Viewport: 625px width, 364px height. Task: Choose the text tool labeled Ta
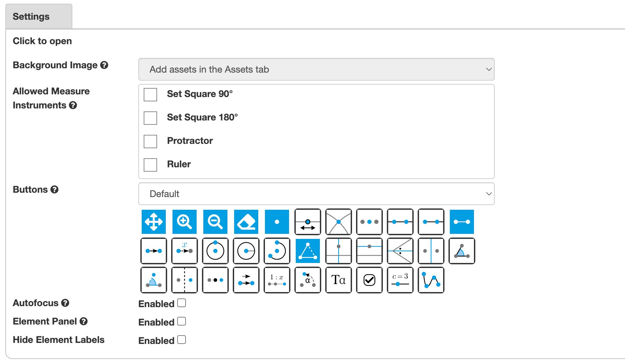point(339,280)
